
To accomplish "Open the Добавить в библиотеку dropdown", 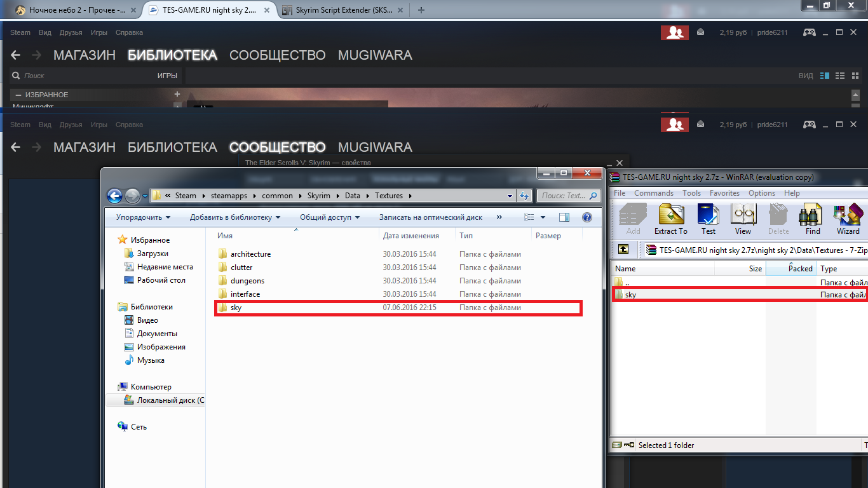I will (235, 217).
